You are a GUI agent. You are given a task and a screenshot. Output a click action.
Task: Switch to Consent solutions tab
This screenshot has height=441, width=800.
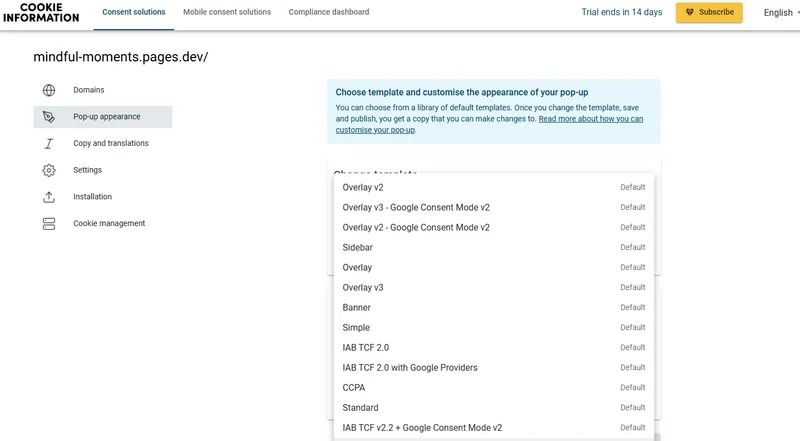[x=134, y=12]
